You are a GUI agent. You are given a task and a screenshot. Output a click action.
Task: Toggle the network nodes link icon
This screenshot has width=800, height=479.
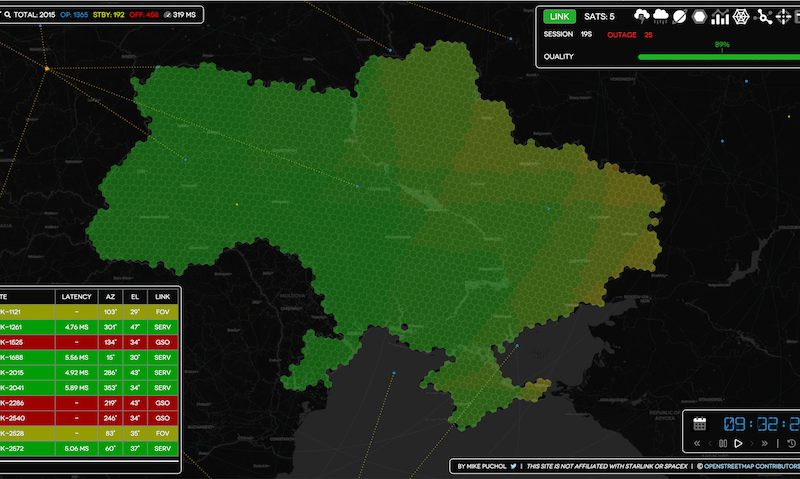pos(765,16)
